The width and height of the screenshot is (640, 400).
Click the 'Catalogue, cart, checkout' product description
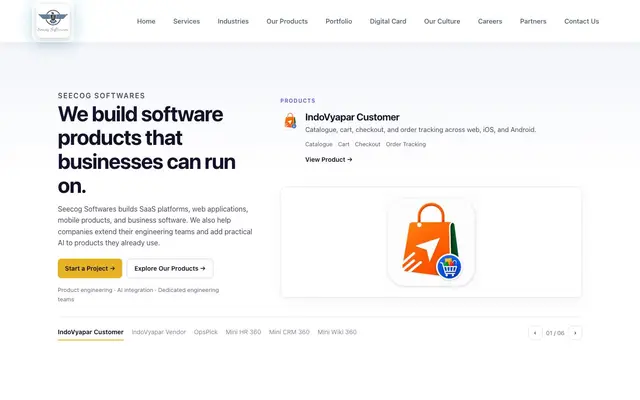(x=420, y=130)
